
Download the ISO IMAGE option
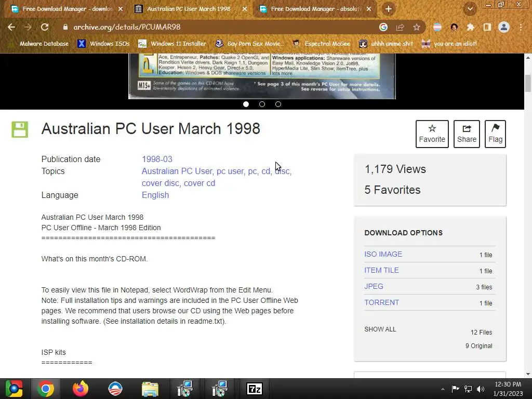(383, 254)
